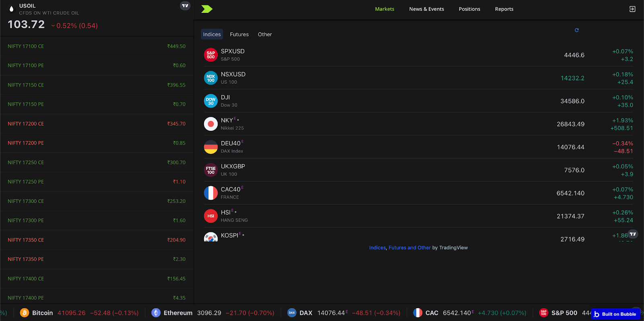Open the Reports page
This screenshot has height=321, width=644.
(504, 9)
